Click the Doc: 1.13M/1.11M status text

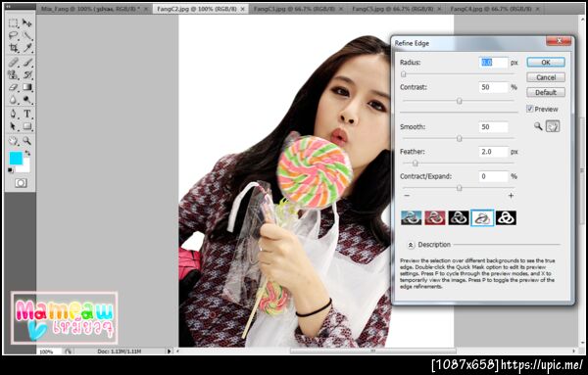[x=119, y=352]
